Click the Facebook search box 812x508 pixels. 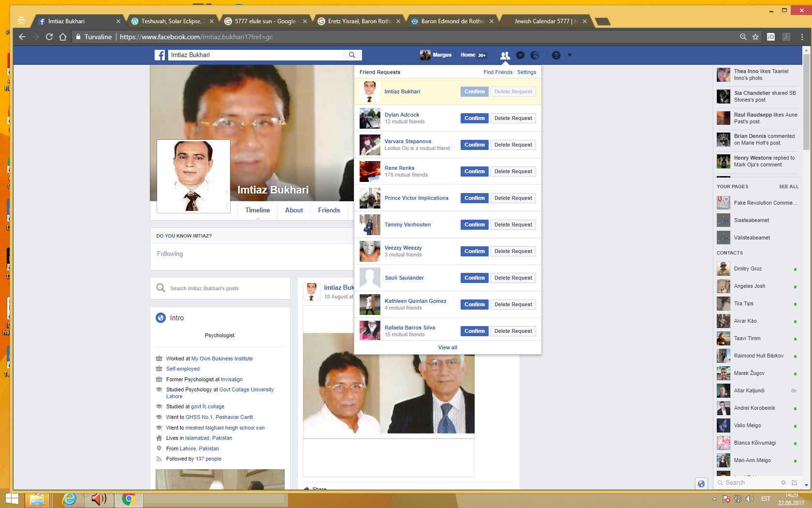pos(255,55)
